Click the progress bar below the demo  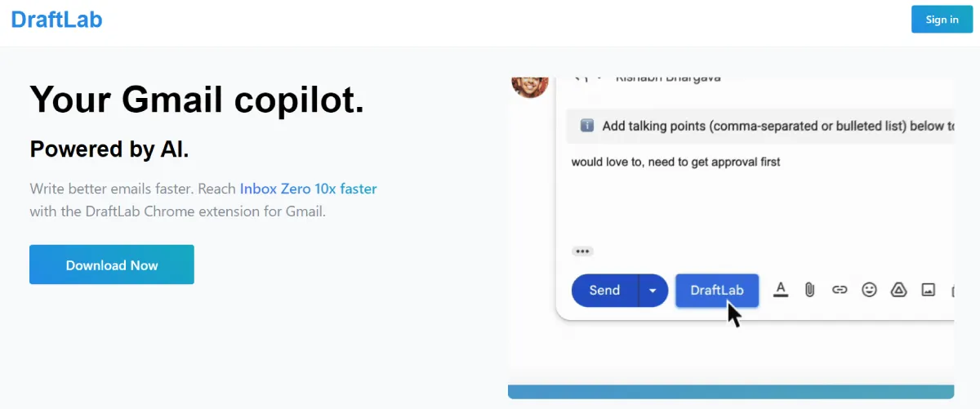point(730,392)
